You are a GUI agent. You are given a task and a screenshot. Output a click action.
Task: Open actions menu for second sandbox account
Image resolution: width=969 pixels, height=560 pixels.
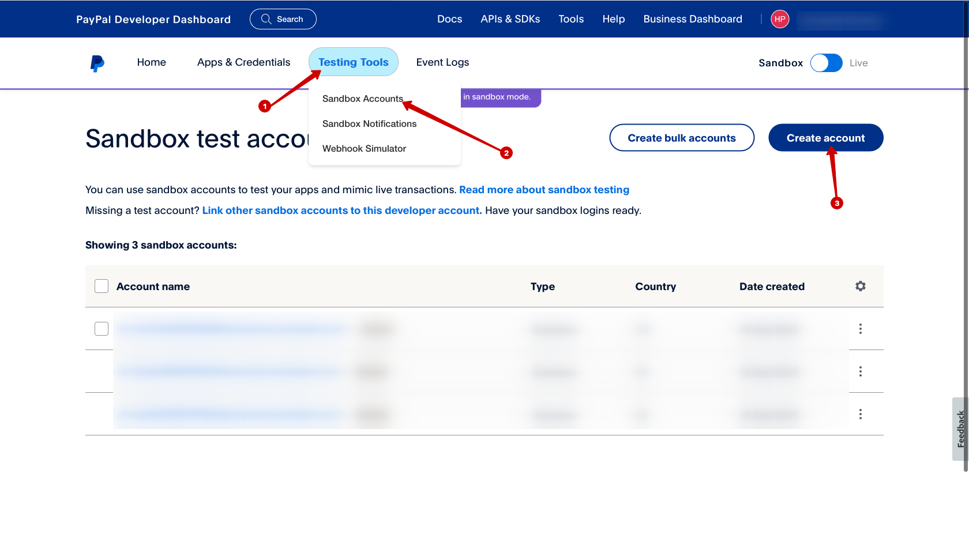[860, 371]
